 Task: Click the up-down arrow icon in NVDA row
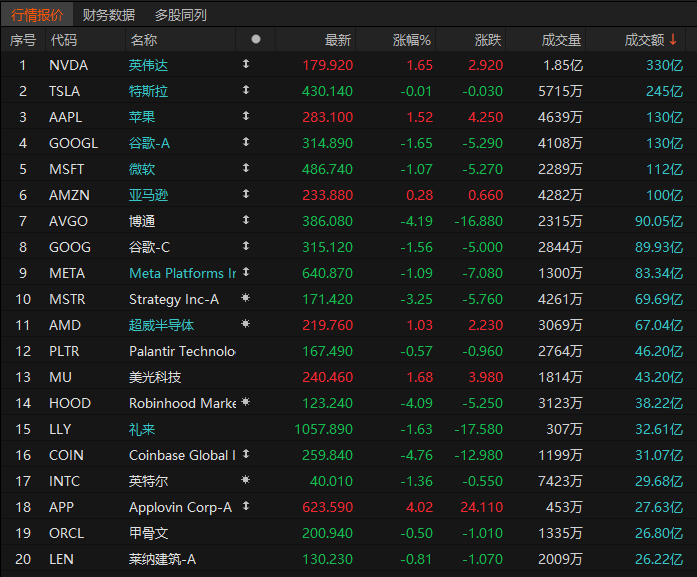[x=246, y=65]
